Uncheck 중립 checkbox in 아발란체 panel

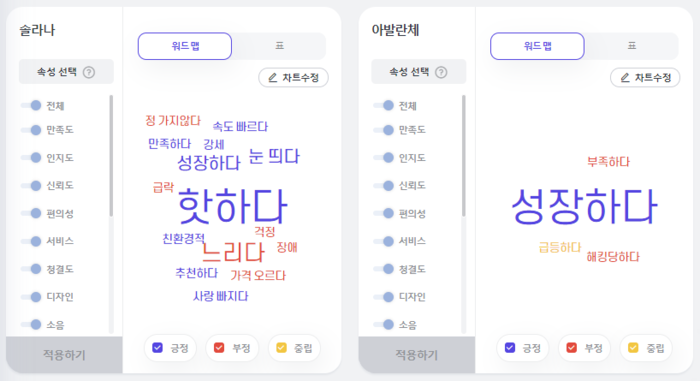pos(633,348)
